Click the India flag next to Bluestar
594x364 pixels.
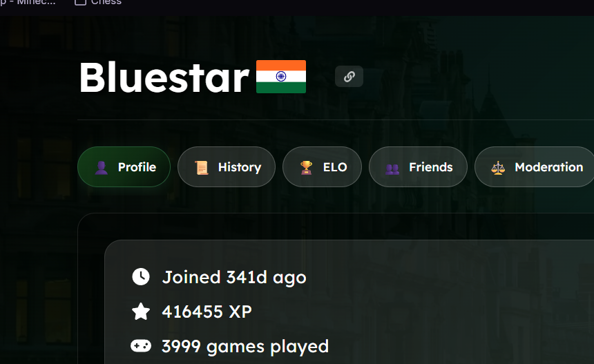click(281, 77)
